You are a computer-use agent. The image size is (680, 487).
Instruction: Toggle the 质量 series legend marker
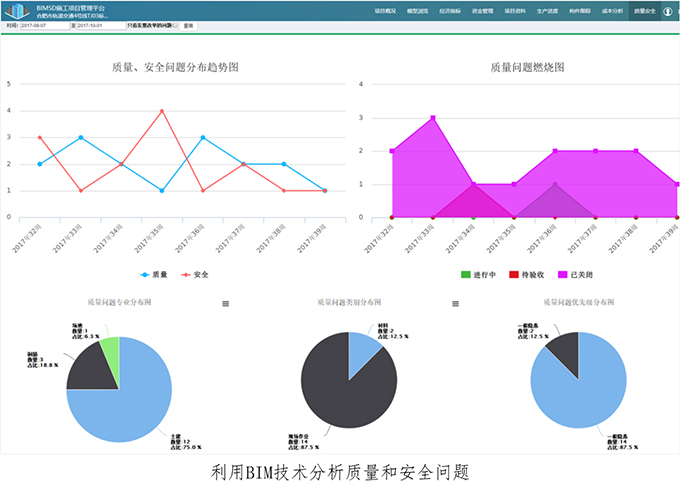[x=147, y=273]
